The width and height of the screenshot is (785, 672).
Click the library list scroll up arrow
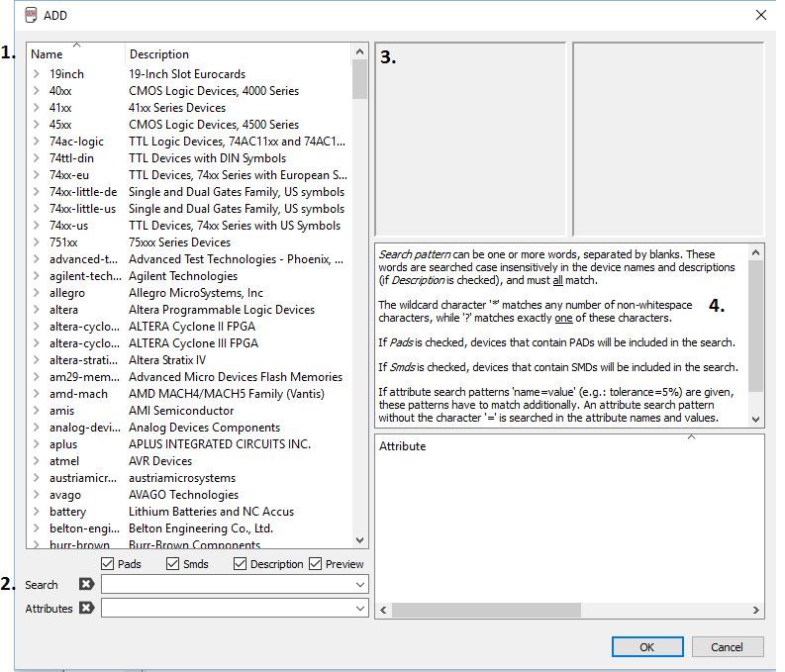359,51
